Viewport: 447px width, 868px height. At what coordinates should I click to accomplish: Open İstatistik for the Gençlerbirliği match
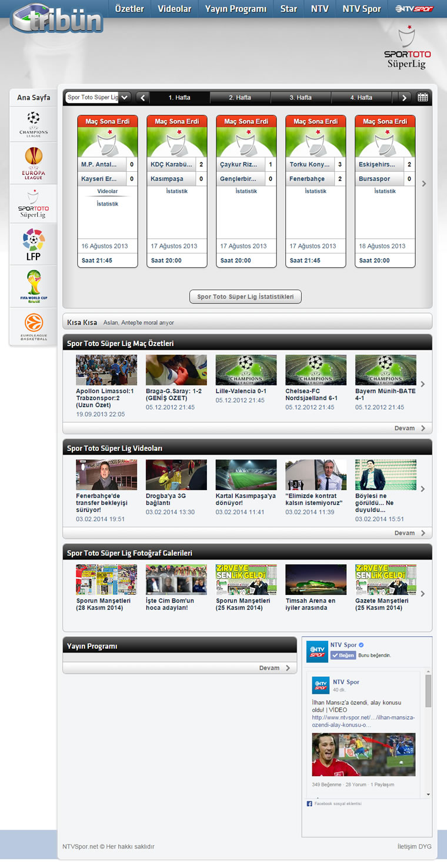click(246, 191)
